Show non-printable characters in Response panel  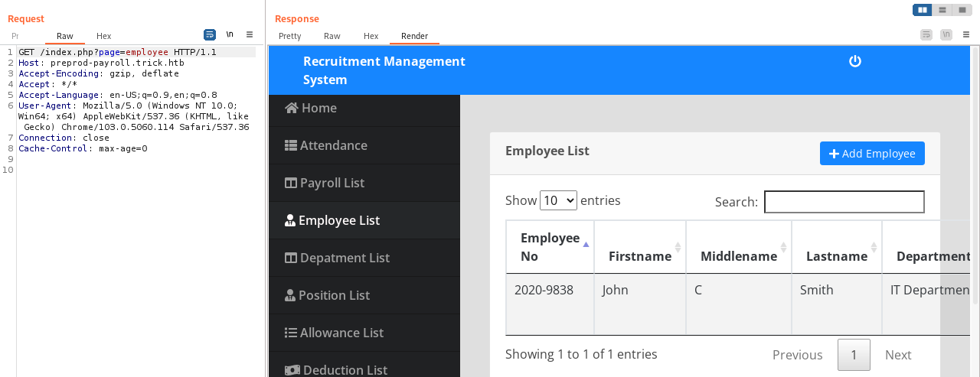click(x=946, y=34)
